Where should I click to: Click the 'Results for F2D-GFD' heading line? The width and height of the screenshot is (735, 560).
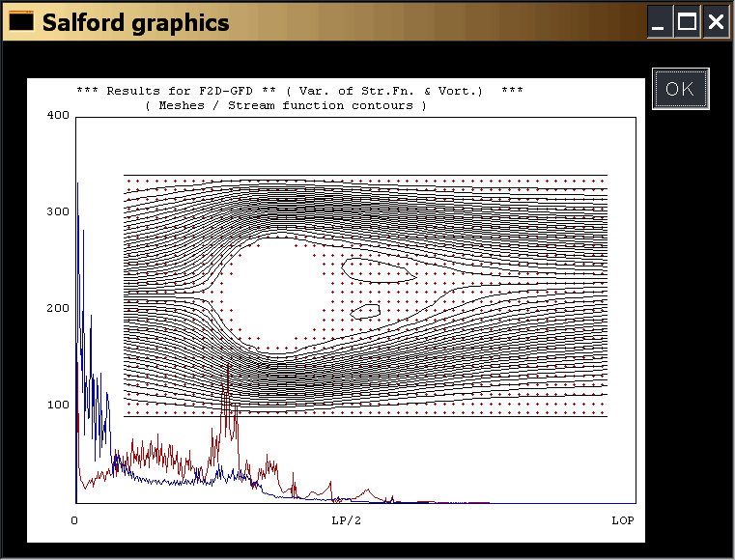(x=300, y=91)
